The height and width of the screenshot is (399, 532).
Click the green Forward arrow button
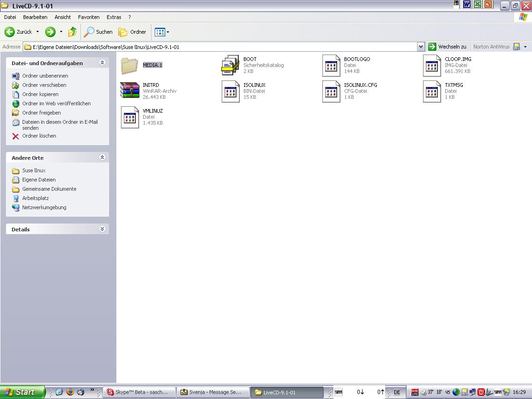point(50,32)
